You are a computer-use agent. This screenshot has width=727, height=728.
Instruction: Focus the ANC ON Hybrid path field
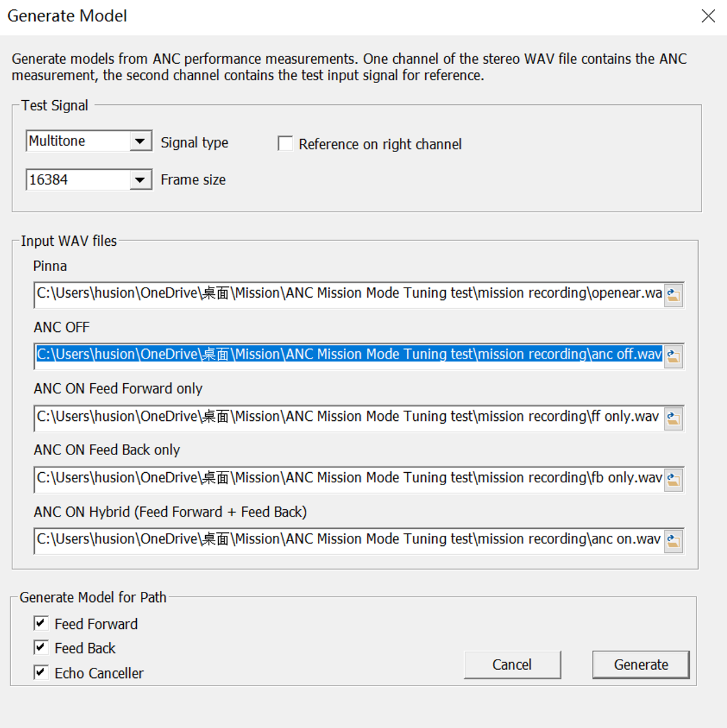[348, 539]
